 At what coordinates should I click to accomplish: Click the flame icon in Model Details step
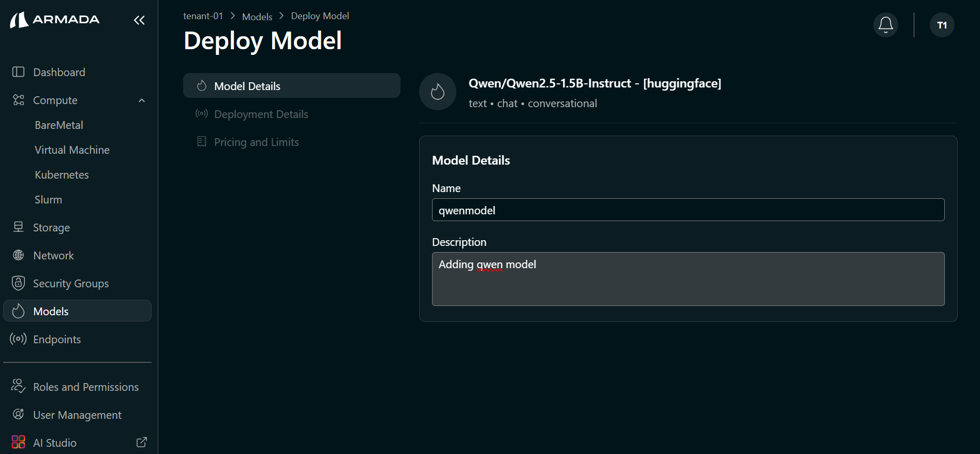coord(202,85)
